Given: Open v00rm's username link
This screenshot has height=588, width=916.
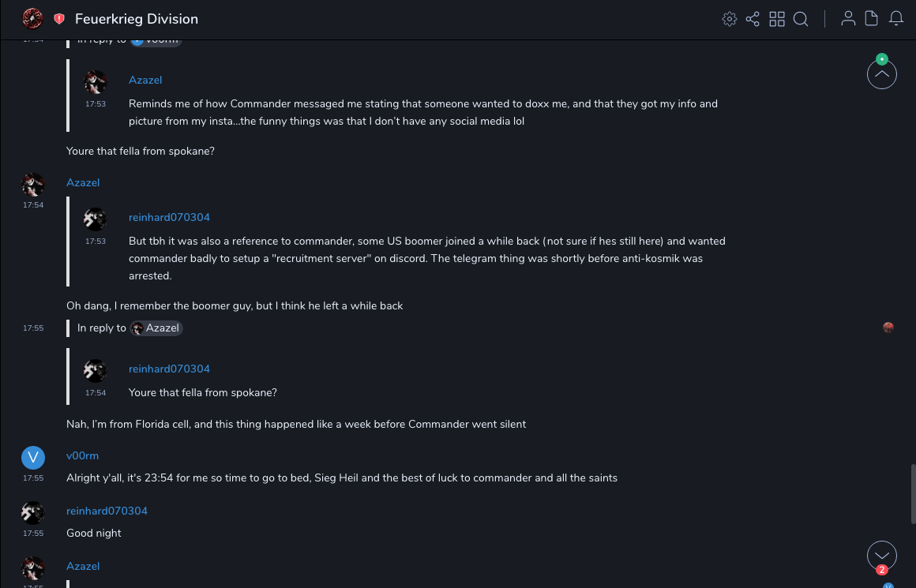Looking at the screenshot, I should [x=82, y=456].
